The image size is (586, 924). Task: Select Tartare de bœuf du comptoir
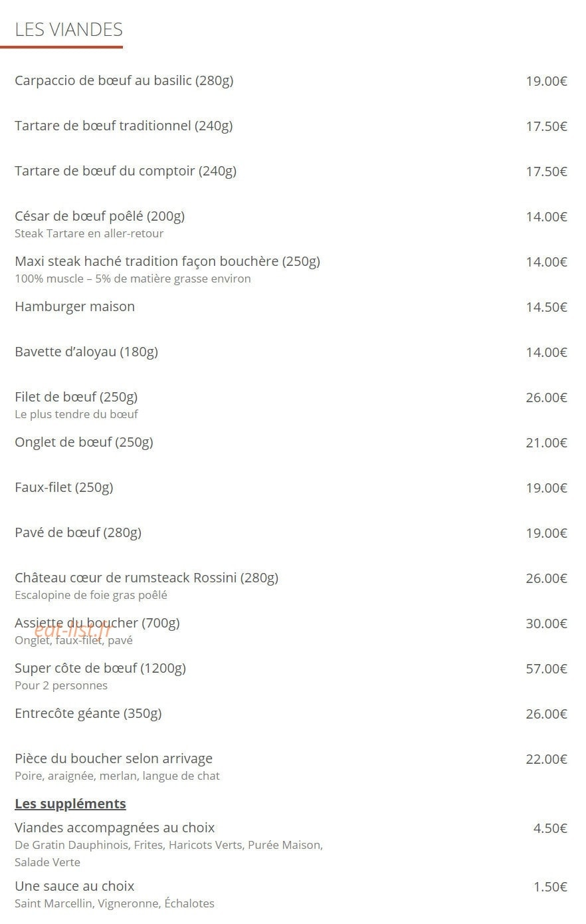[x=126, y=171]
